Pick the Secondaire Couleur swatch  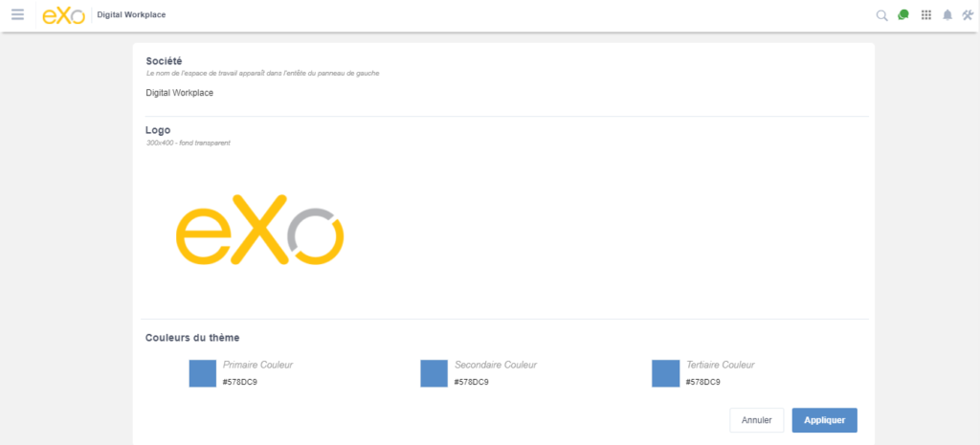434,373
